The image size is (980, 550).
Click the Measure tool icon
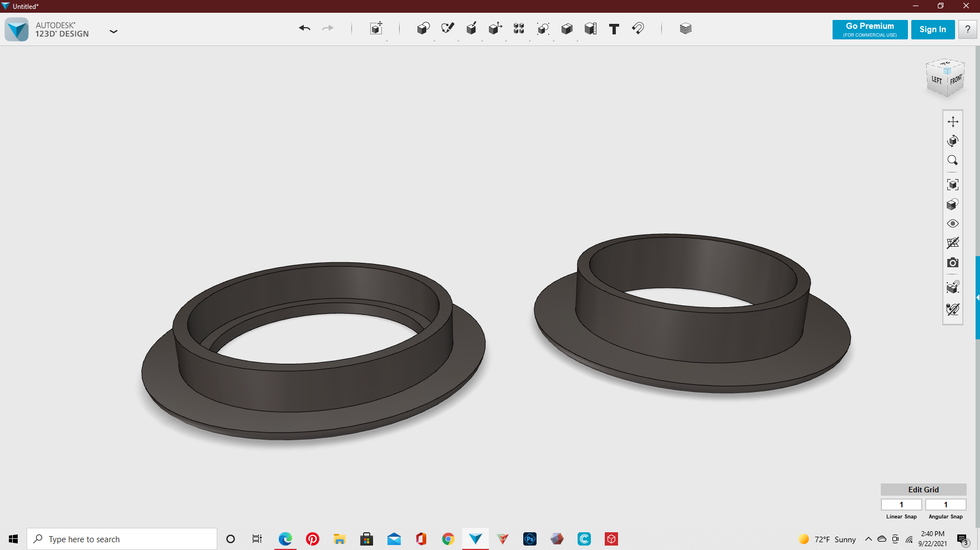590,29
